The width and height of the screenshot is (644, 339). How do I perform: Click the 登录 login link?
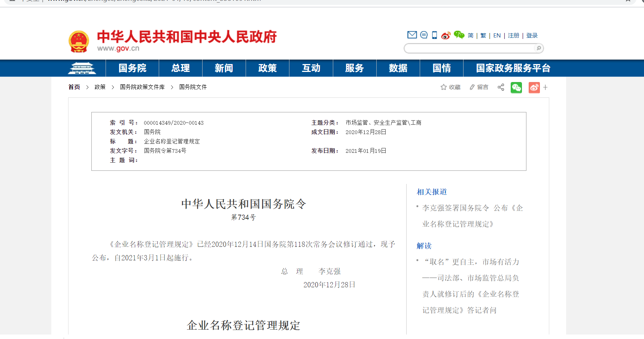click(x=532, y=36)
